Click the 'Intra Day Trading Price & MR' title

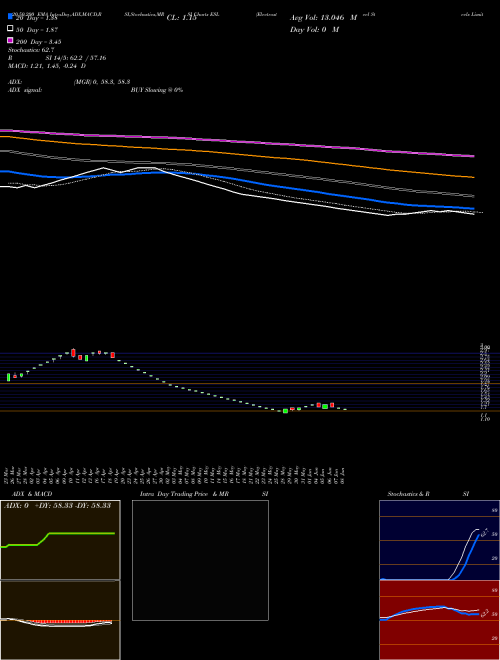pos(184,494)
